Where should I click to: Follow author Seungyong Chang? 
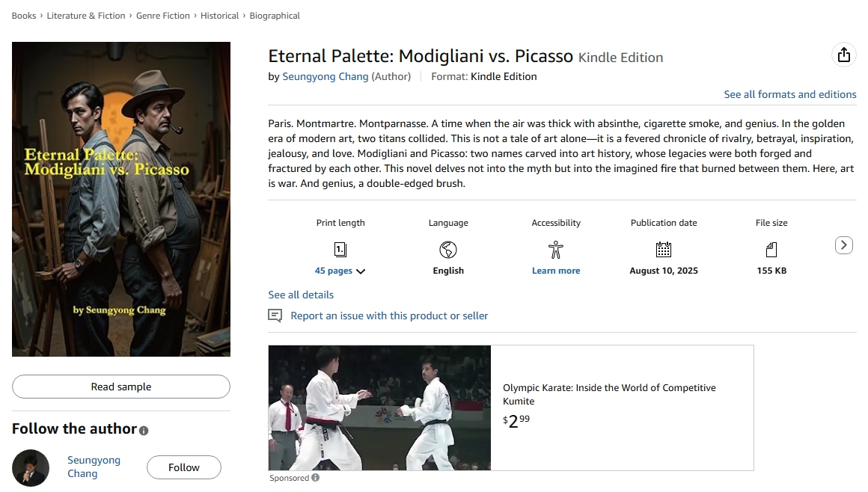tap(184, 467)
